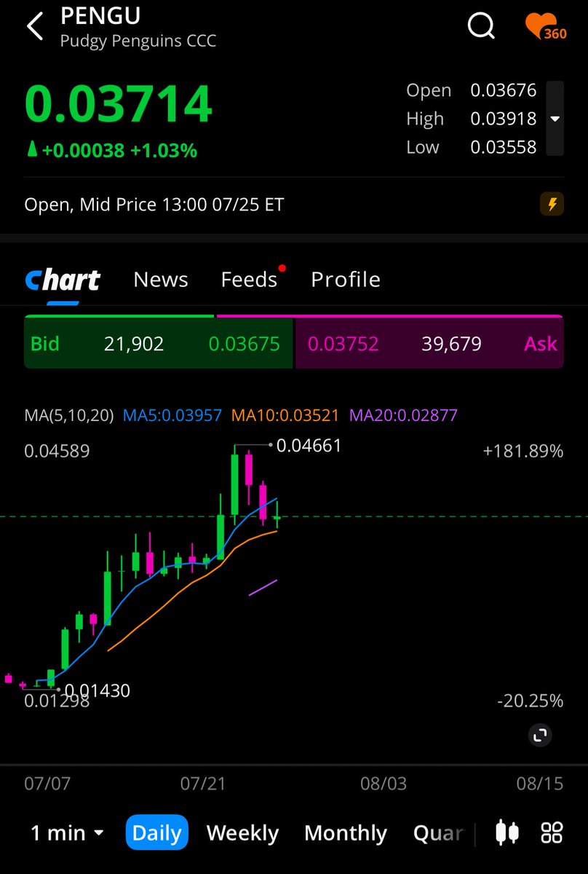Tap the MA10:0.03521 label
The image size is (588, 874).
pyautogui.click(x=285, y=416)
